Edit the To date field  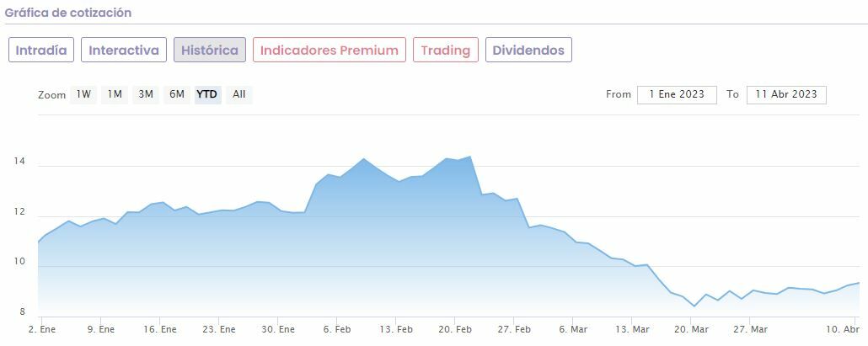point(786,94)
